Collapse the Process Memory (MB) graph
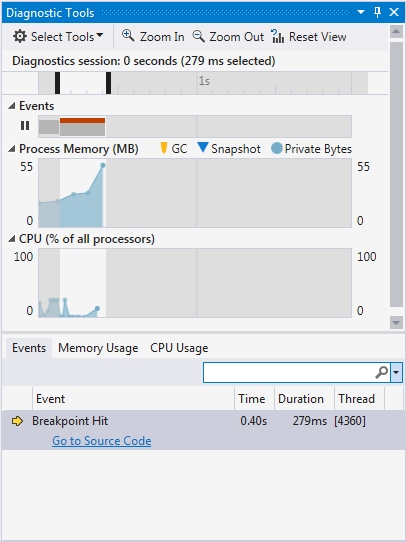 pos(12,149)
